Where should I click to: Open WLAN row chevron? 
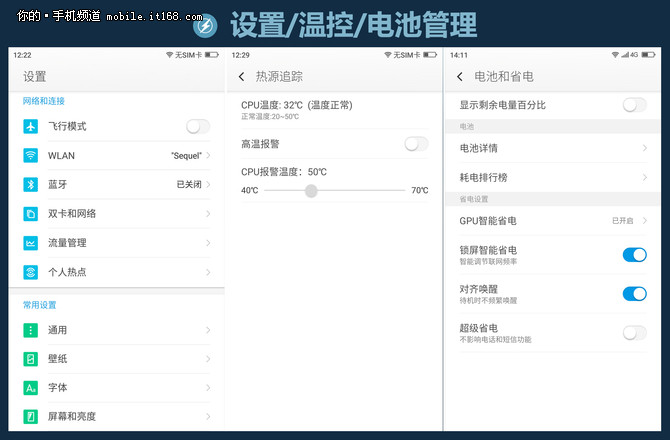[x=208, y=155]
